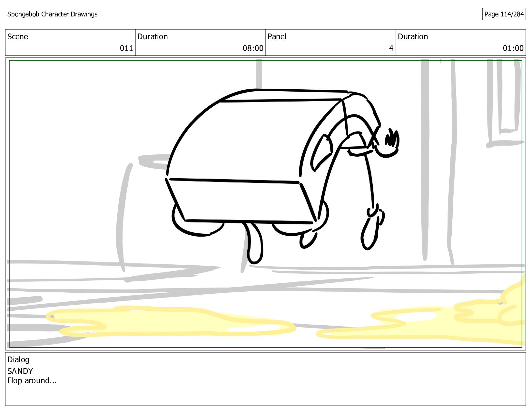Click the 'Duration' label beside the Scene cell

[x=153, y=37]
